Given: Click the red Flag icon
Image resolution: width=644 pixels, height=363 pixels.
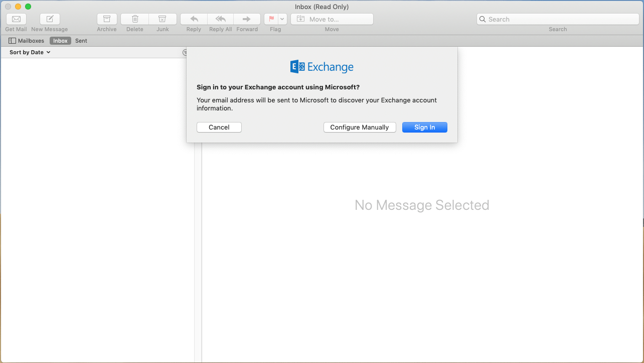Looking at the screenshot, I should tap(271, 19).
